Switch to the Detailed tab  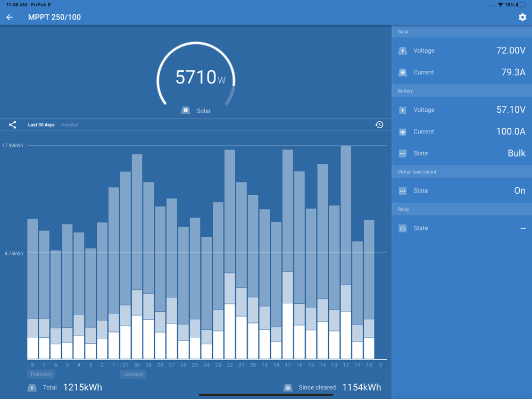point(70,125)
